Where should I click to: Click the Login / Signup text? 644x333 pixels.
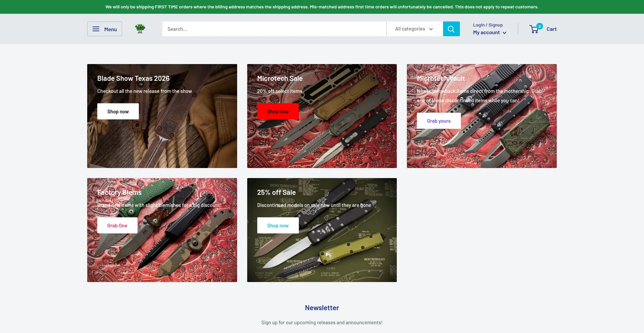pos(488,25)
